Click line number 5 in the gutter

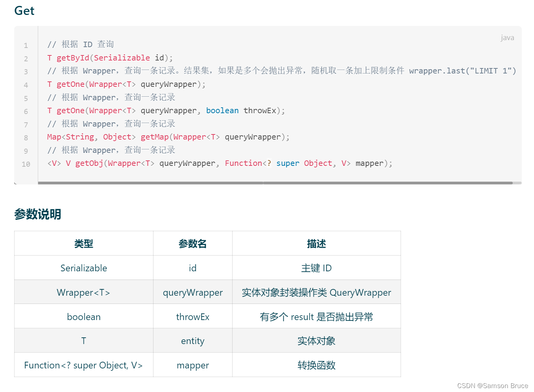pyautogui.click(x=26, y=98)
